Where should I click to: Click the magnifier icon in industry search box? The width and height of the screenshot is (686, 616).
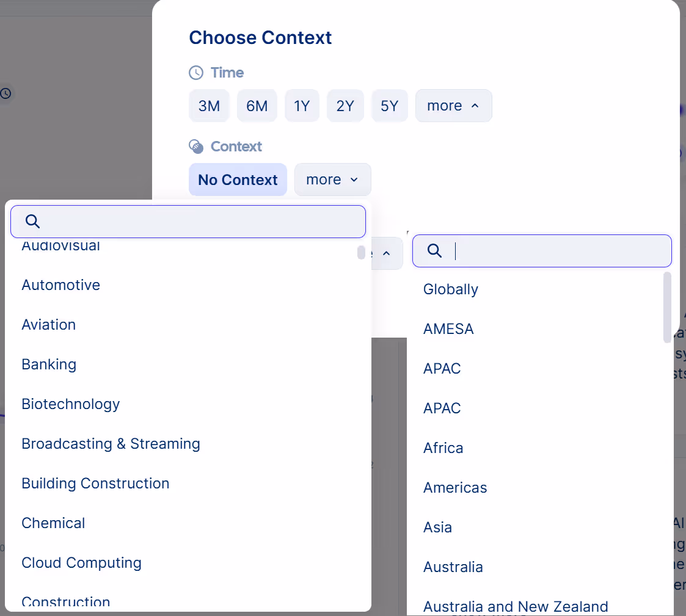pos(32,221)
